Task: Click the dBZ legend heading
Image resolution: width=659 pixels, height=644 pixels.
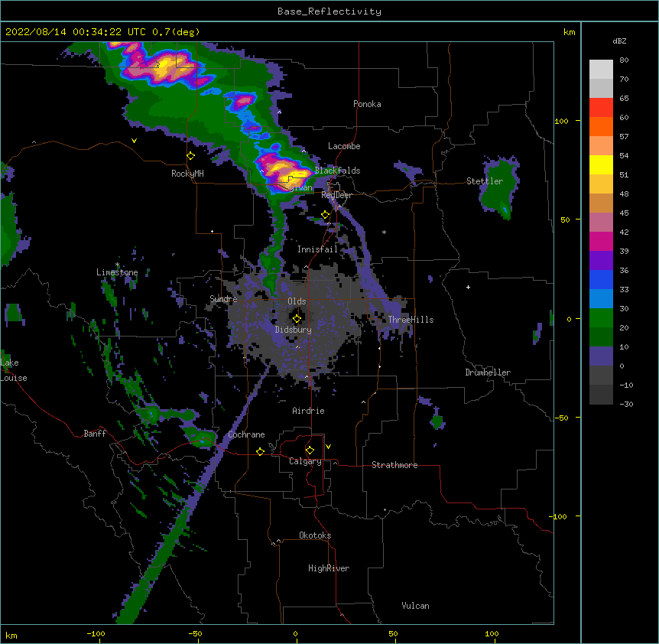Action: coord(619,41)
